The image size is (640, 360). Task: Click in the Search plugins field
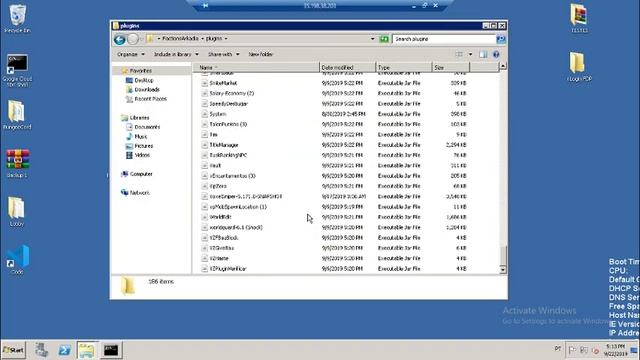[x=444, y=39]
